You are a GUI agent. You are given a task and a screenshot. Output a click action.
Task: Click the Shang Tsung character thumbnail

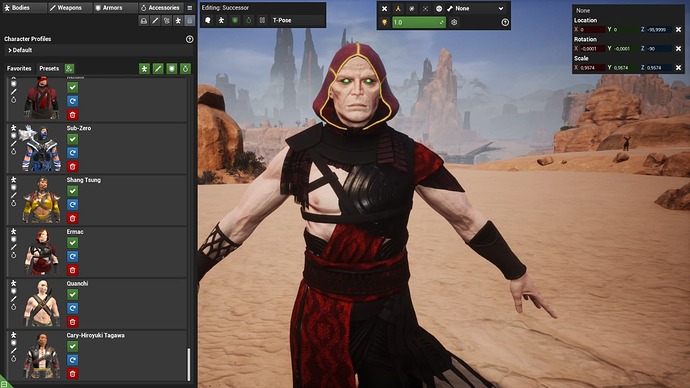click(x=42, y=200)
